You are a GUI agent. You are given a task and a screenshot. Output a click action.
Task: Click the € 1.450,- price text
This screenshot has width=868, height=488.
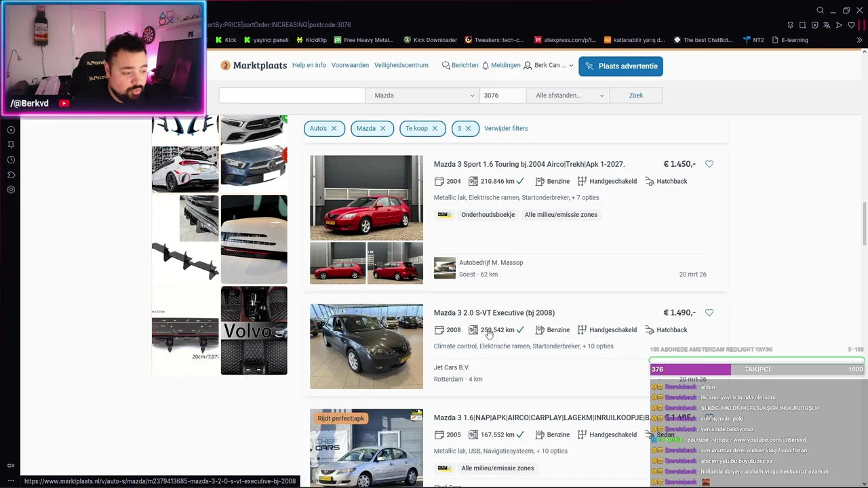click(679, 164)
